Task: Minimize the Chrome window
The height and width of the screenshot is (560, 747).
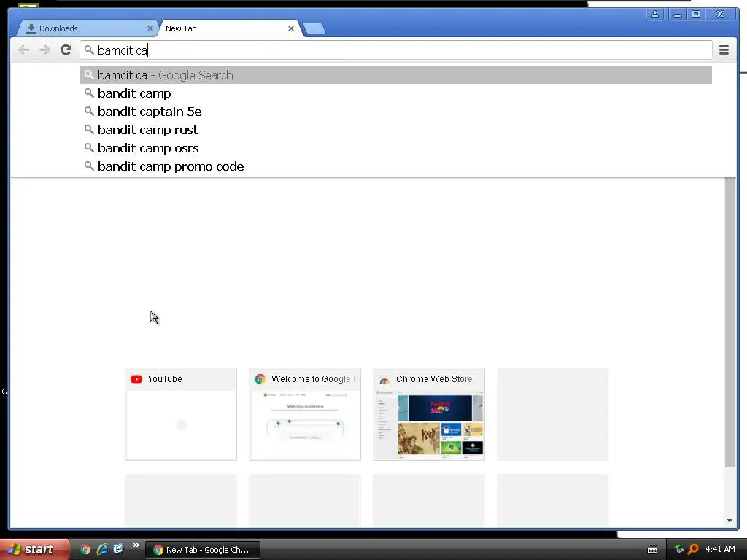Action: click(677, 15)
